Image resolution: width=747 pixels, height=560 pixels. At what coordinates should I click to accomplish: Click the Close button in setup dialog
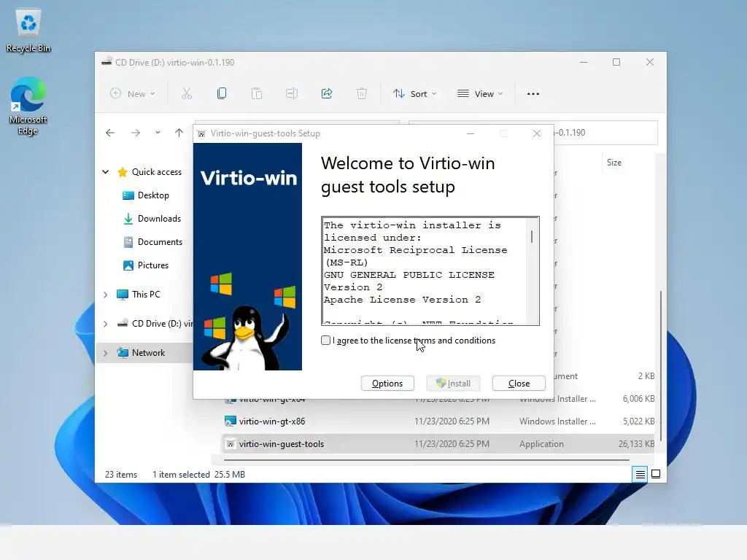coord(519,384)
